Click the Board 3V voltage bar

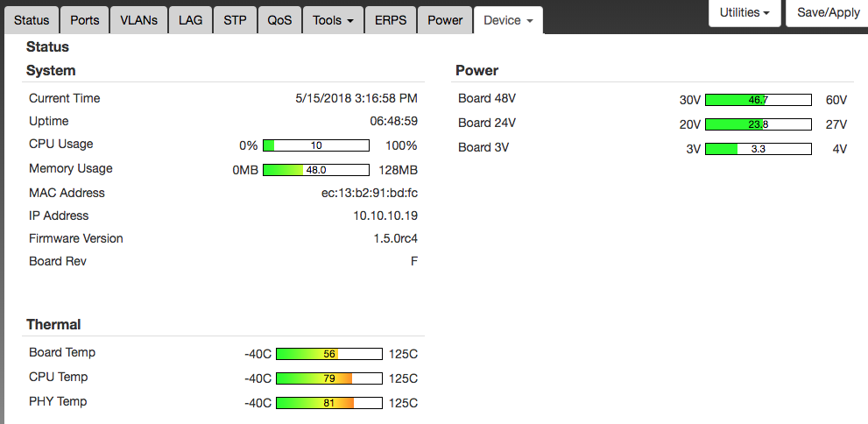click(x=759, y=149)
